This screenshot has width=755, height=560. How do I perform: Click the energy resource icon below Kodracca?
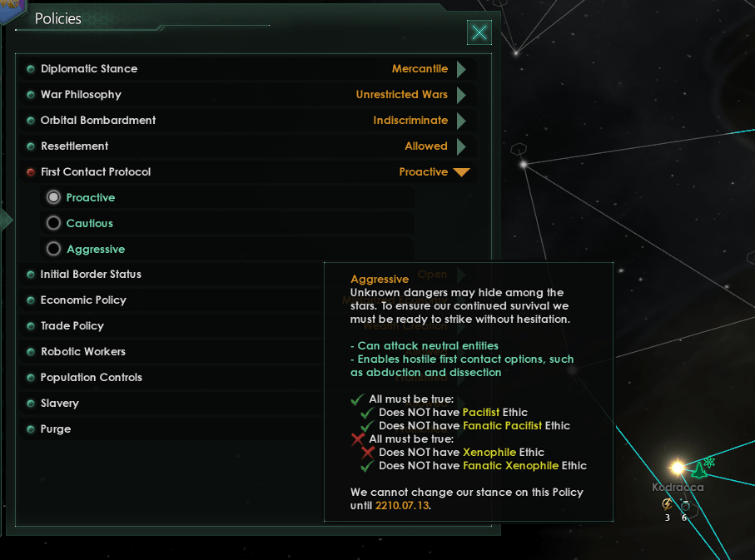pos(667,504)
